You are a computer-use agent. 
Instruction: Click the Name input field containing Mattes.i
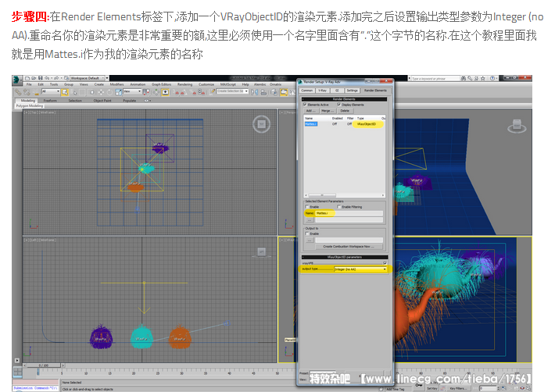(349, 213)
